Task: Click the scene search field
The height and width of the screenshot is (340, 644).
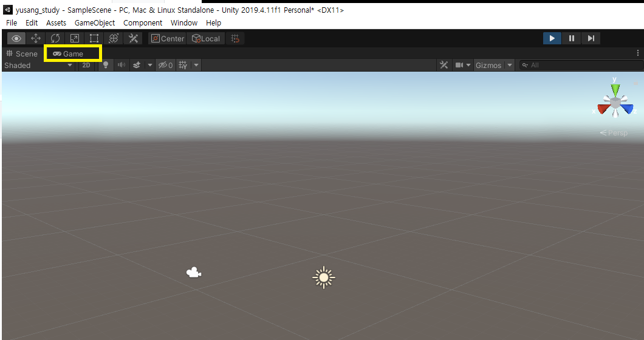Action: pos(581,66)
